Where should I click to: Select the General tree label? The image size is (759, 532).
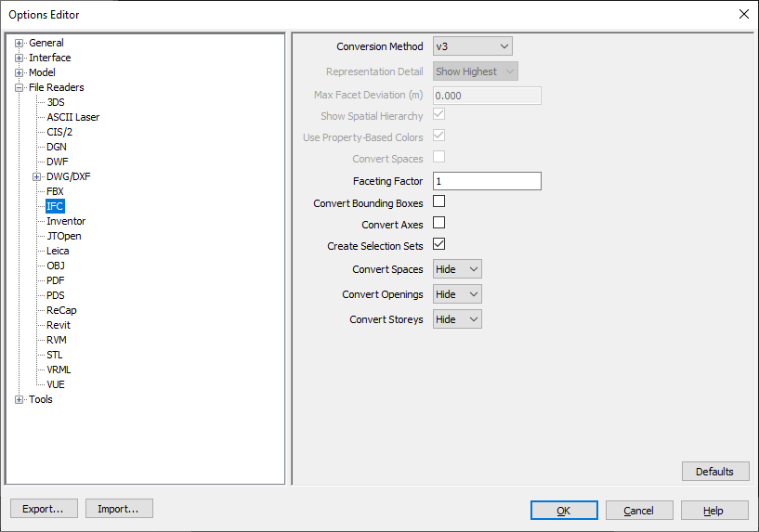[x=46, y=43]
